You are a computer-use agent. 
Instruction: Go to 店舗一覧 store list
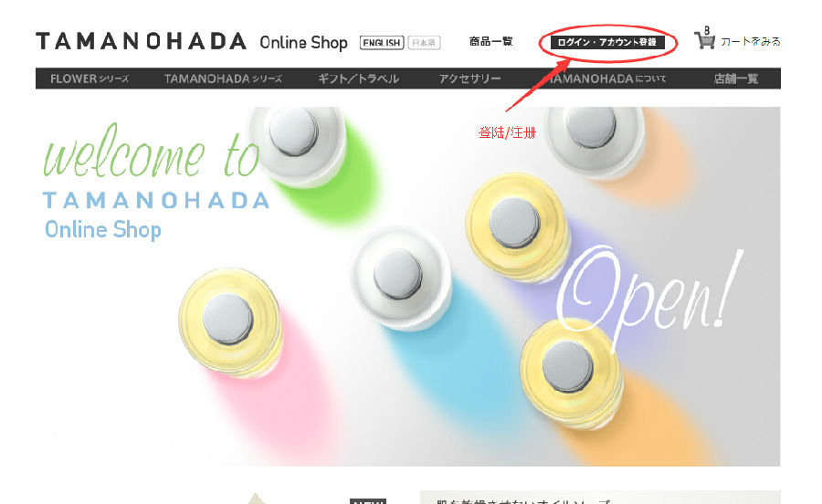[736, 79]
